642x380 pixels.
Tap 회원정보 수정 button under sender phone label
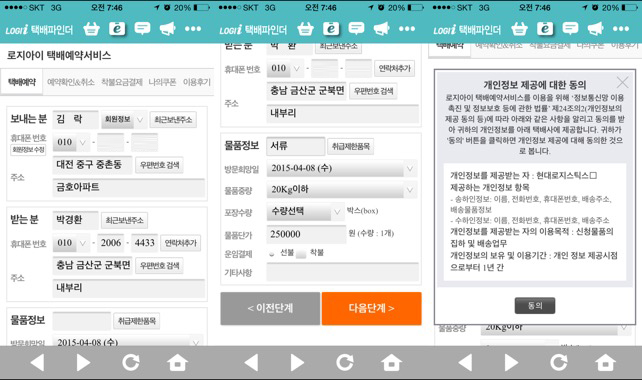coord(28,150)
